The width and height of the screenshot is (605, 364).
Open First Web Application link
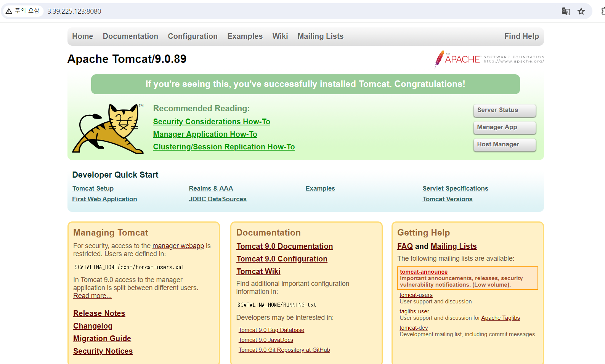click(104, 199)
